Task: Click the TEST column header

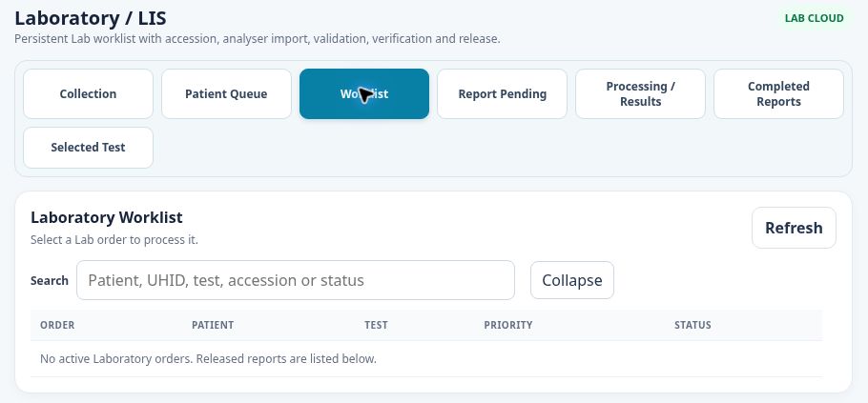Action: pos(376,325)
